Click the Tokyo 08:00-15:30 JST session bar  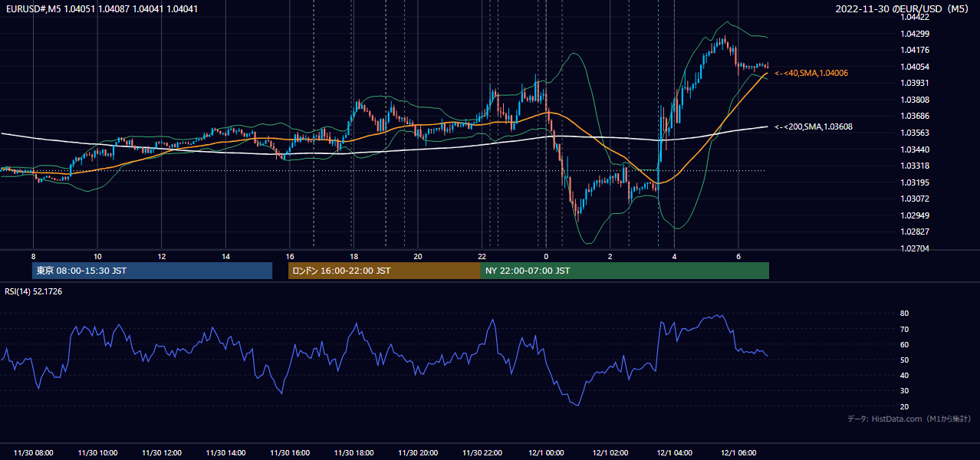point(153,271)
